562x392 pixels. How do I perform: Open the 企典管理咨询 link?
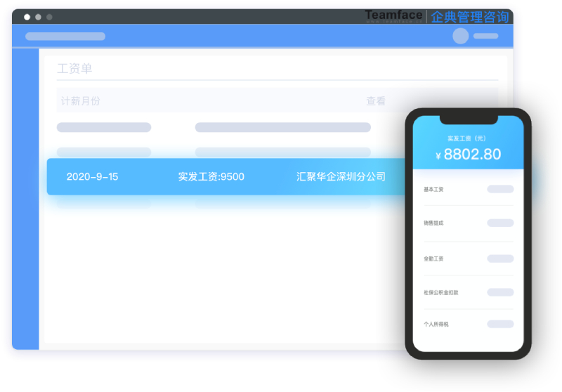[x=469, y=17]
